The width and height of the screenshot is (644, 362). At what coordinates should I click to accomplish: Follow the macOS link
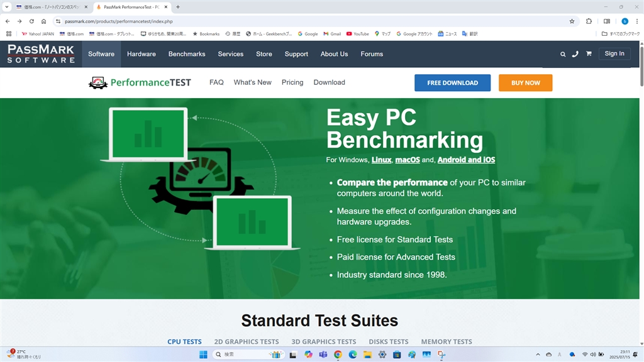408,160
